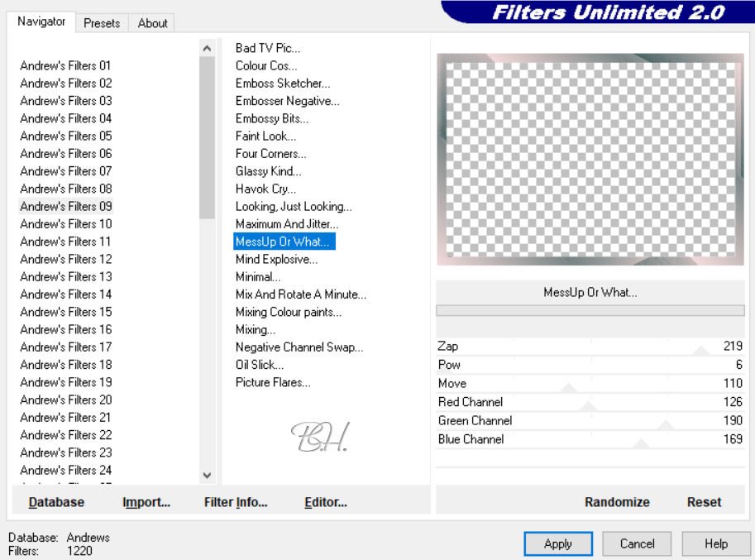755x560 pixels.
Task: Show Filter Info dialog
Action: point(236,502)
